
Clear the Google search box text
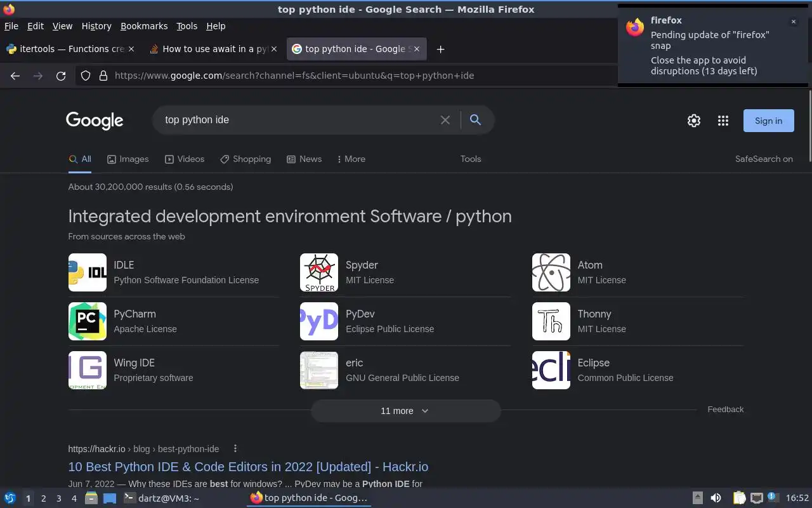[x=445, y=120]
